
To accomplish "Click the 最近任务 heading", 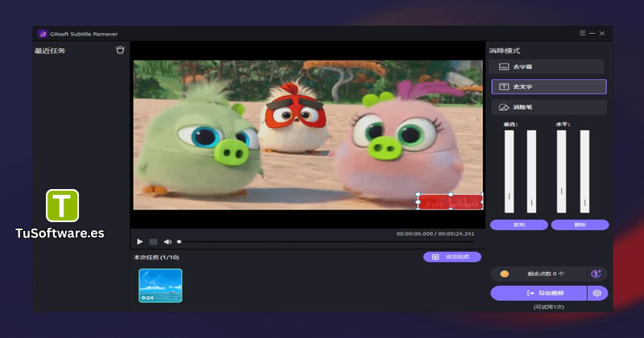I will click(x=50, y=51).
